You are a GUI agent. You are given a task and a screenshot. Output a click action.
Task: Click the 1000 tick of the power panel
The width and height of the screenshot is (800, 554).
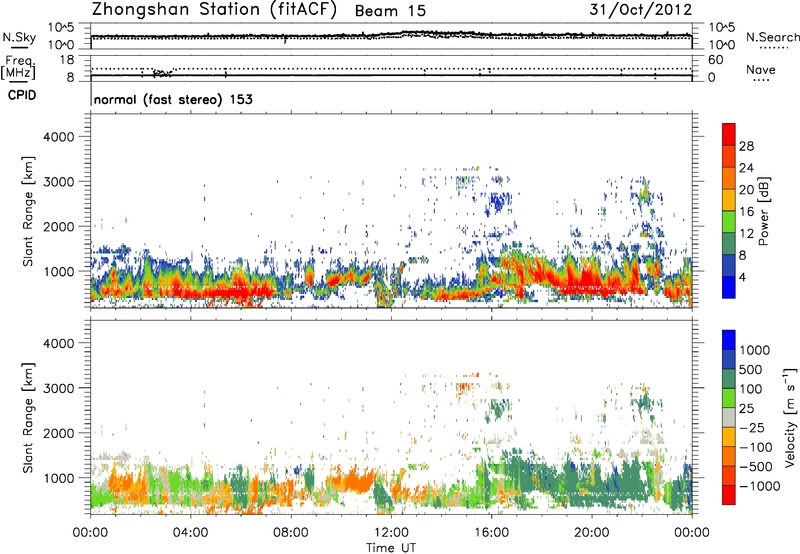point(59,271)
